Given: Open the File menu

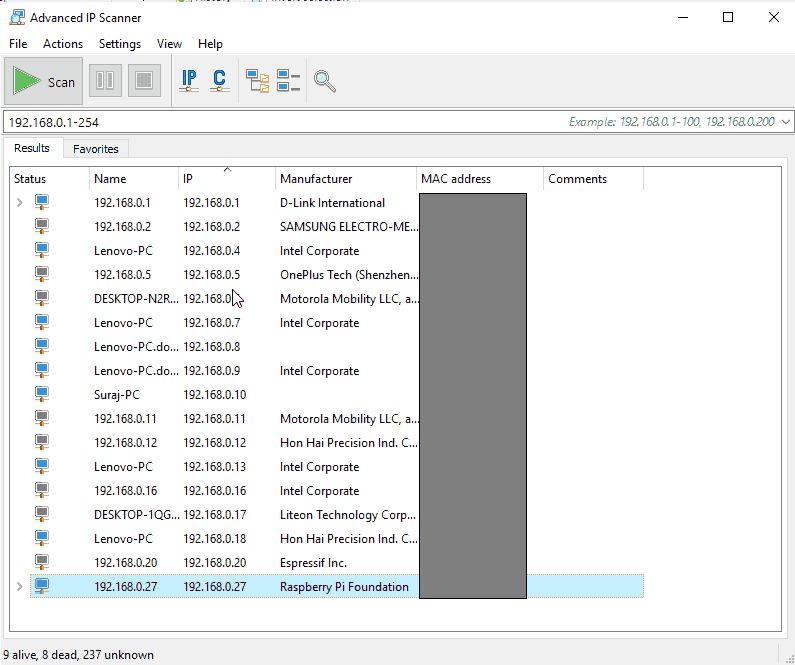Looking at the screenshot, I should click(18, 44).
